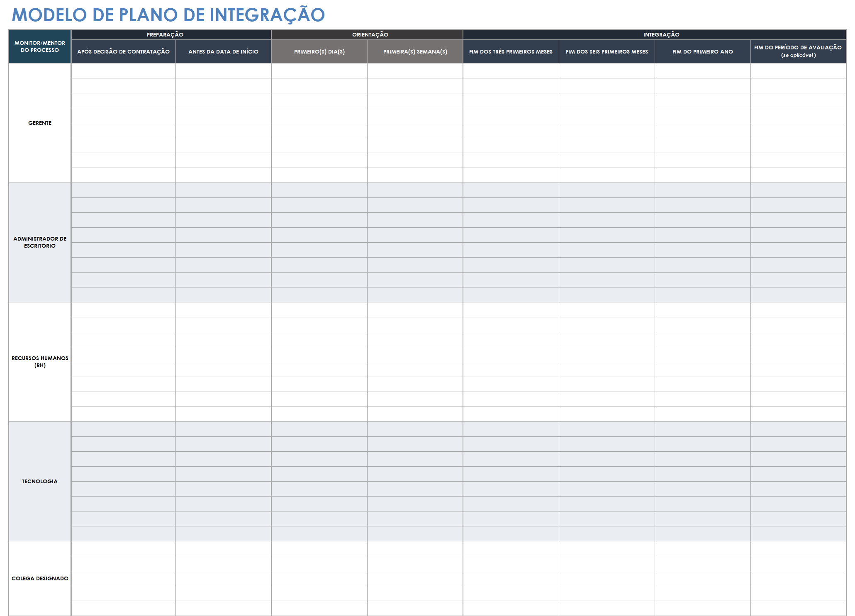Viewport: 855px width, 616px height.
Task: Click the ANTES DA DATA DE INÍCIO column header
Action: [223, 51]
